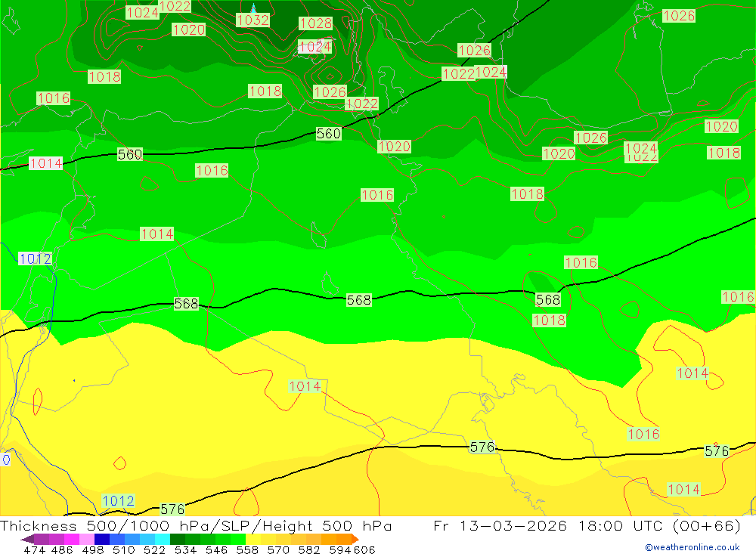This screenshot has width=756, height=554.
Task: Click the legend value 498
Action: (93, 549)
